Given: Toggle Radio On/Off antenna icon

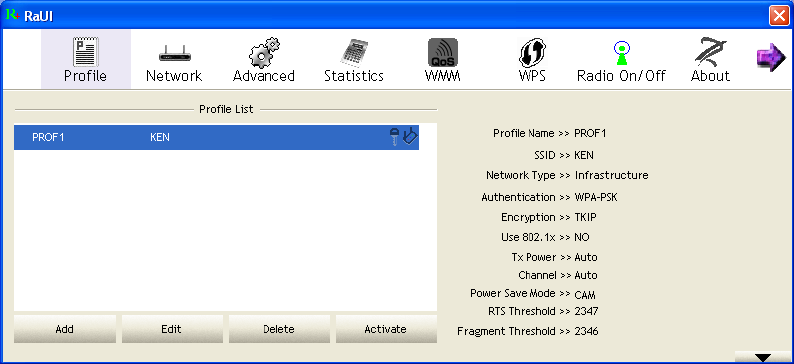Looking at the screenshot, I should [621, 53].
